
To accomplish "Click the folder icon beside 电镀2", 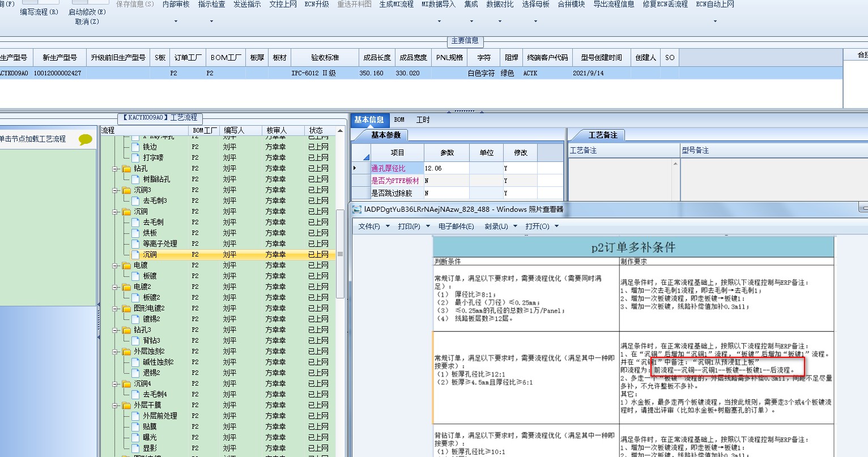I will [x=126, y=287].
